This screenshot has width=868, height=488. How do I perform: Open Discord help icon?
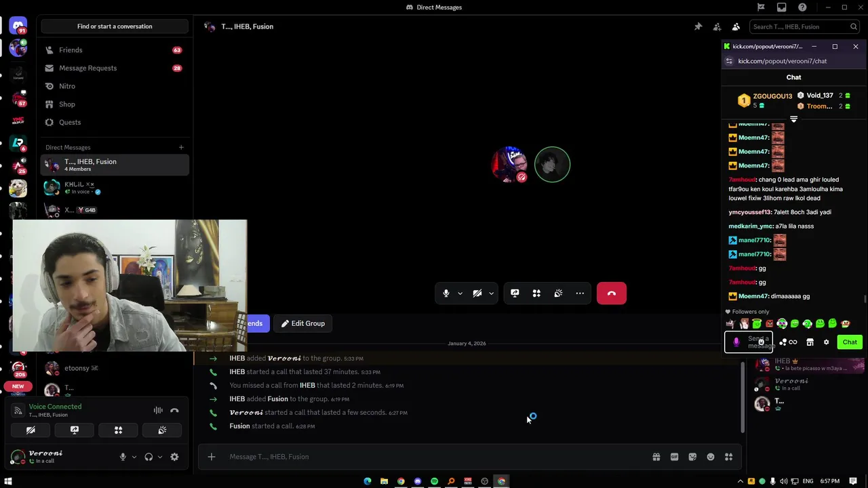point(802,7)
